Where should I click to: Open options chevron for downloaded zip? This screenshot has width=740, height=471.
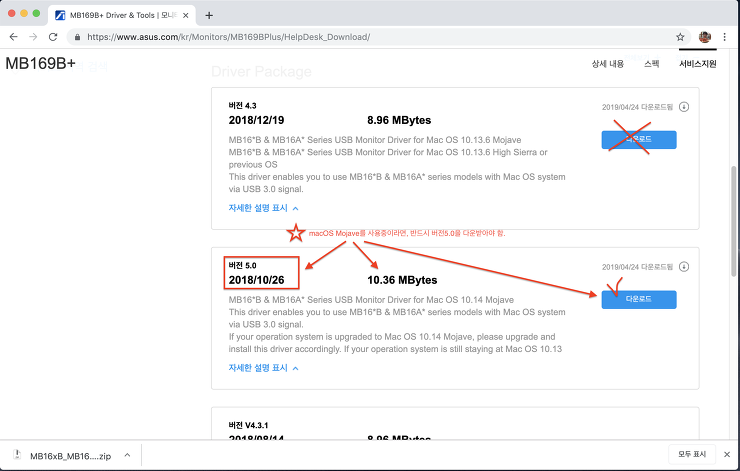click(x=127, y=455)
